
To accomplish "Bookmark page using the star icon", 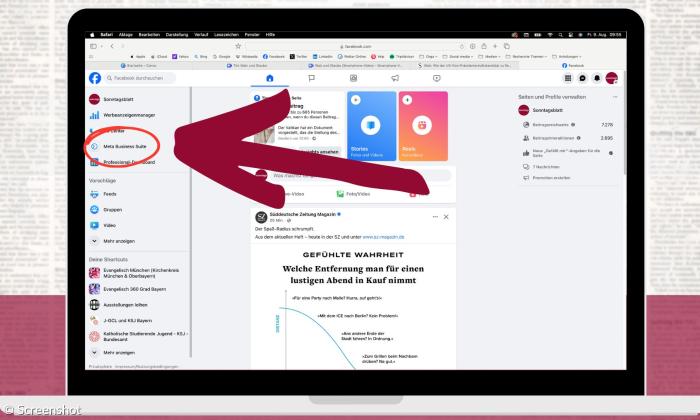I will (x=238, y=46).
